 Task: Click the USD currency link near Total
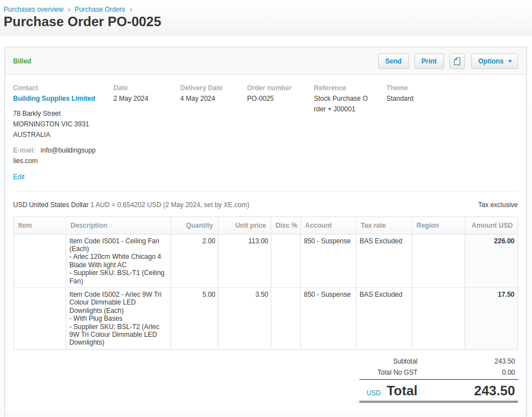click(374, 393)
